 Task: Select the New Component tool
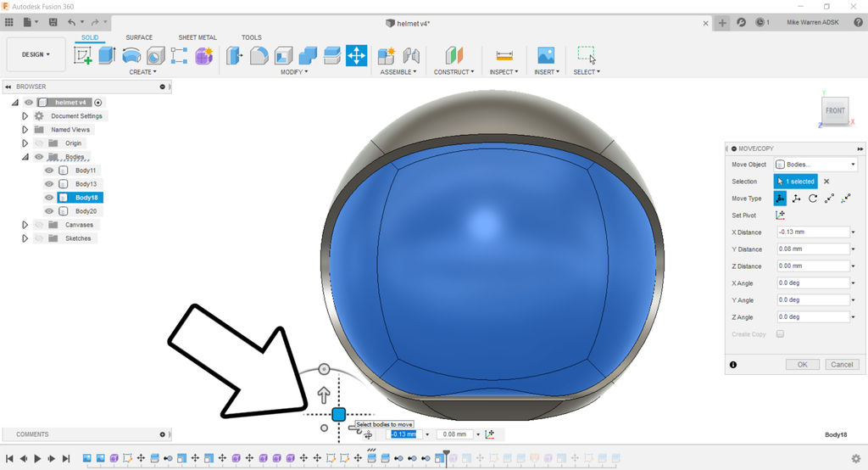pos(387,55)
